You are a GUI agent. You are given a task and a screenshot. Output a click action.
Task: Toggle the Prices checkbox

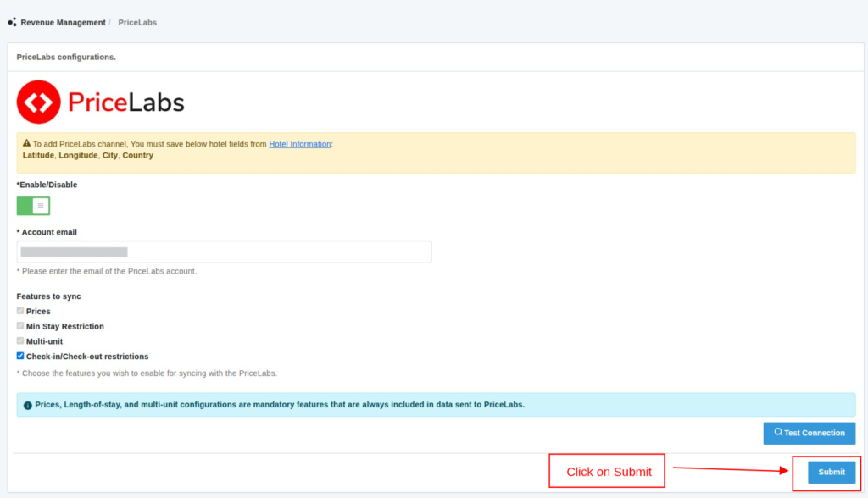pos(20,311)
